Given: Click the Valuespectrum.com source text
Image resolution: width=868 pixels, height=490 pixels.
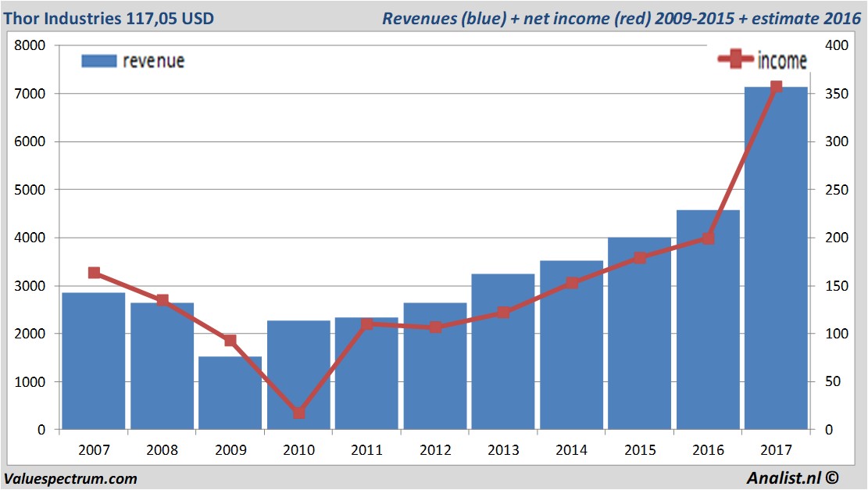Looking at the screenshot, I should [x=70, y=478].
